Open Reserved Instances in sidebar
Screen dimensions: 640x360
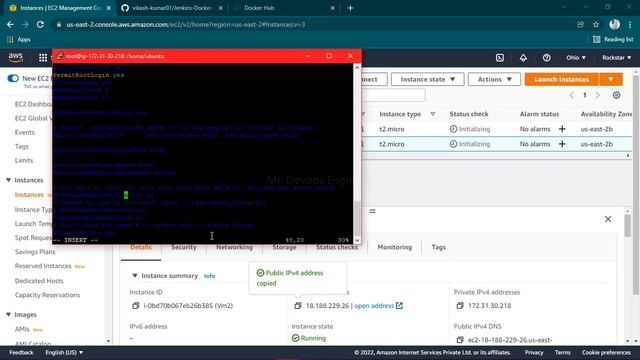tap(43, 266)
